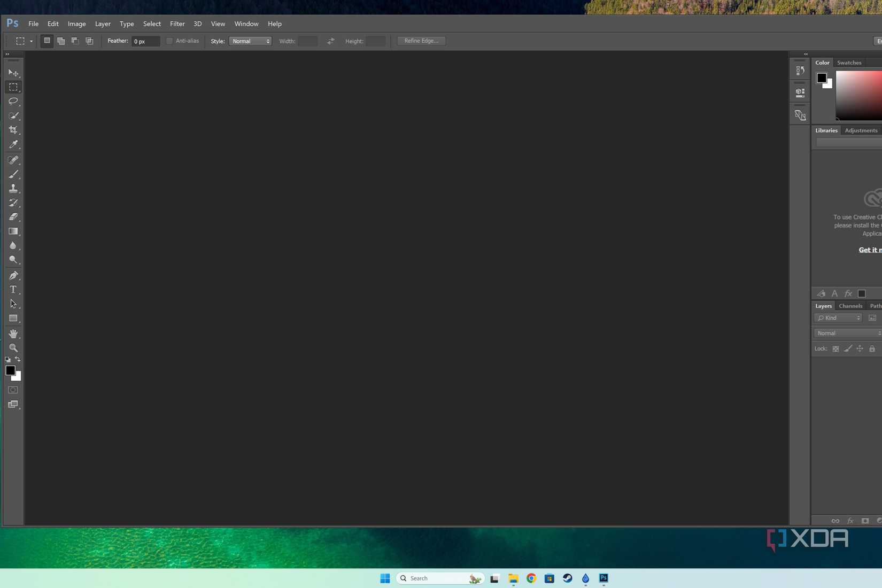Swap width and height values
Screen dimensions: 882x588
[331, 41]
